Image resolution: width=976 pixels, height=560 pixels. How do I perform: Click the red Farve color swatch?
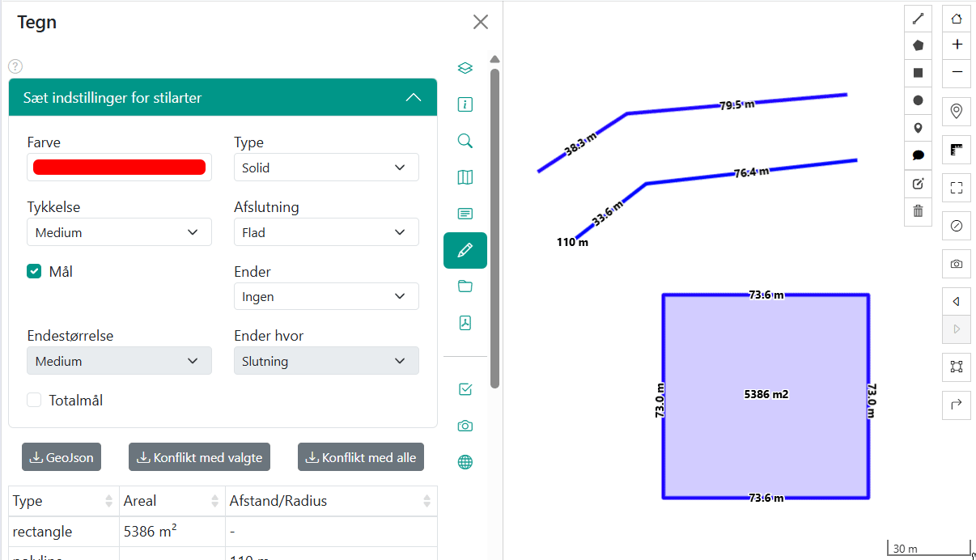[x=119, y=168]
